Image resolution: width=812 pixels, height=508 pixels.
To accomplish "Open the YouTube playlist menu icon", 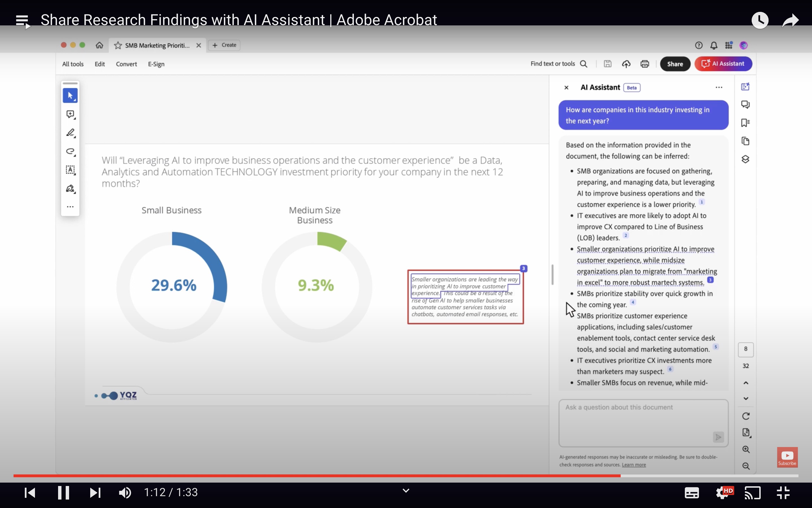I will coord(23,21).
